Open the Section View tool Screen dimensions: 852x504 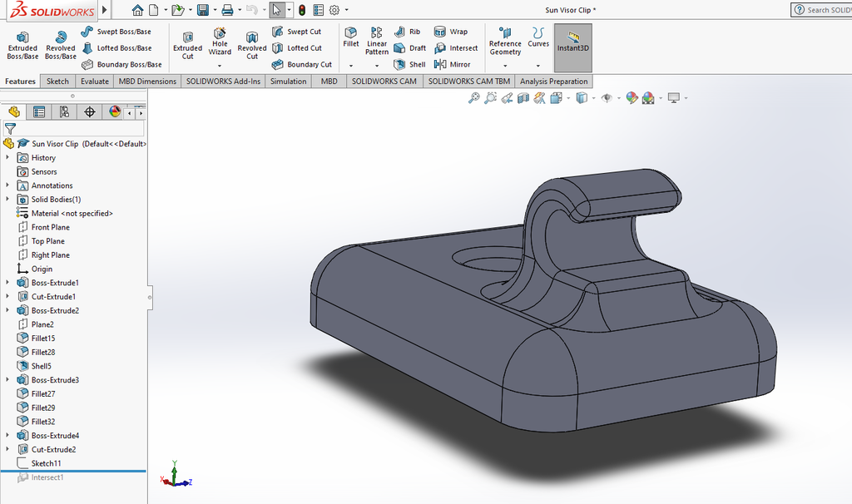pos(523,98)
